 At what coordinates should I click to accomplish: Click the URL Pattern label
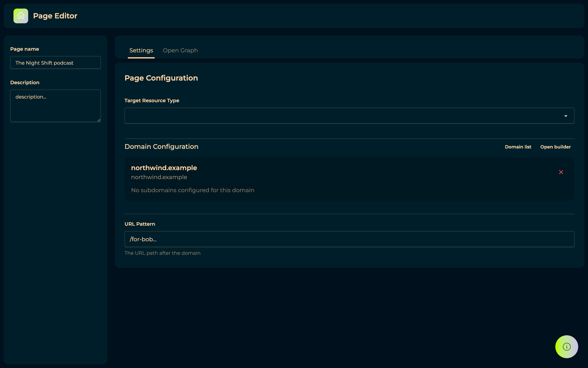[x=140, y=224]
